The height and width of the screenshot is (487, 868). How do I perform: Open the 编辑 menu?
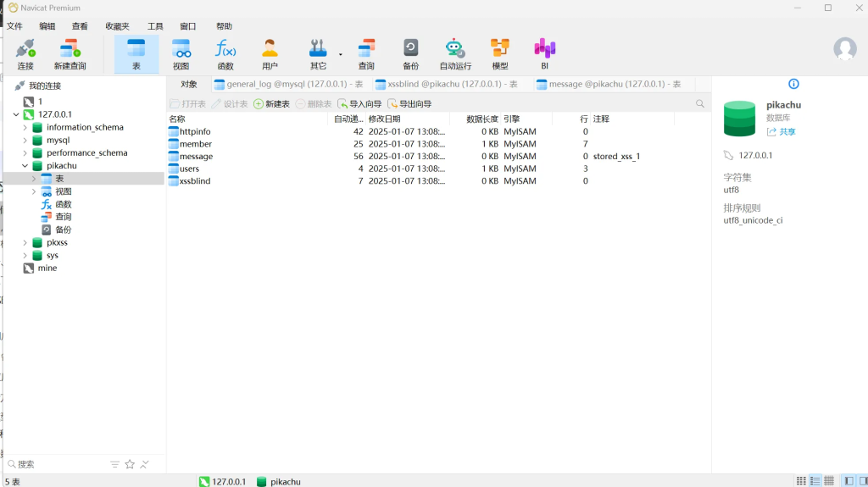click(x=47, y=26)
